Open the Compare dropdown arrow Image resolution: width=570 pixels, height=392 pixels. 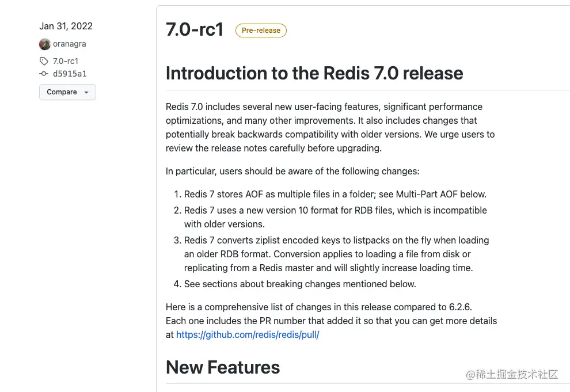tap(86, 93)
